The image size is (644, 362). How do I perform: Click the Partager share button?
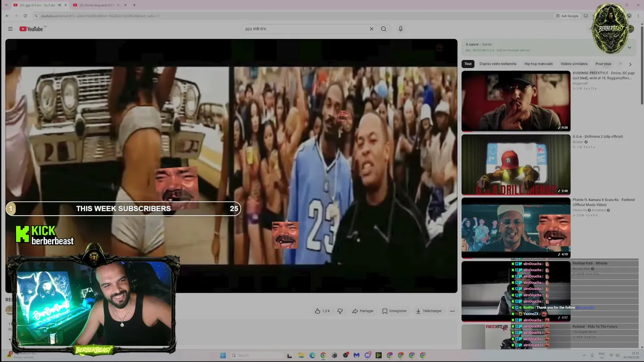(x=363, y=311)
